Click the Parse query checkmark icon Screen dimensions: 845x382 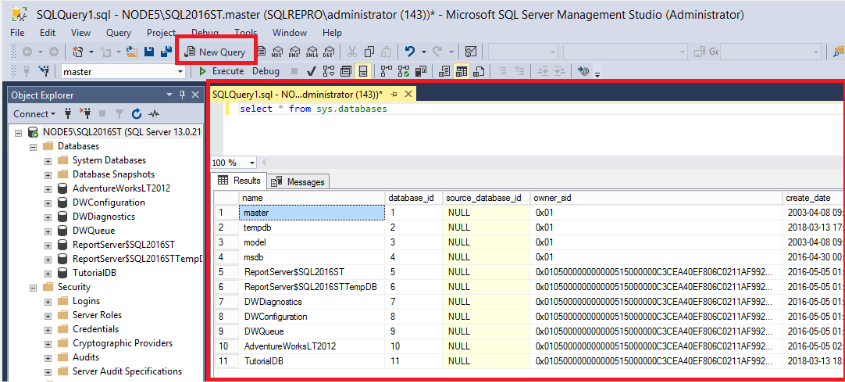(x=311, y=71)
